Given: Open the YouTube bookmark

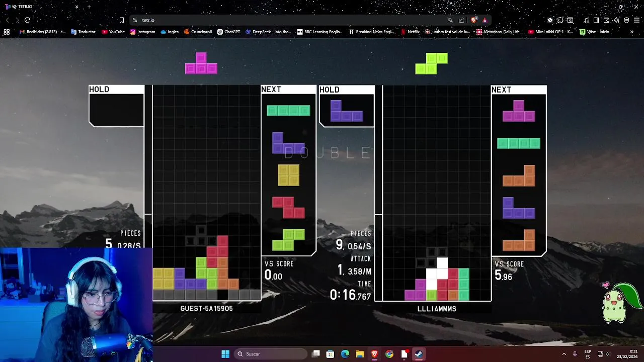Looking at the screenshot, I should [113, 32].
